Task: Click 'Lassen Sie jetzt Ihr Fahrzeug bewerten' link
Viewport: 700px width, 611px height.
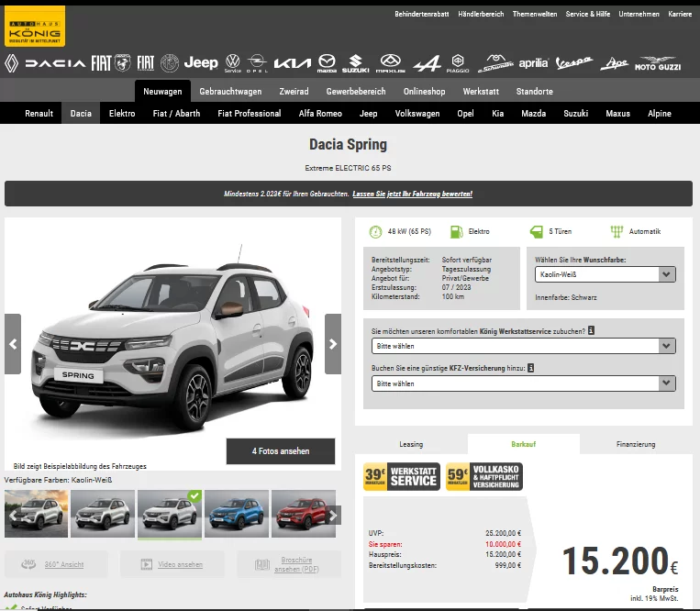Action: click(412, 194)
